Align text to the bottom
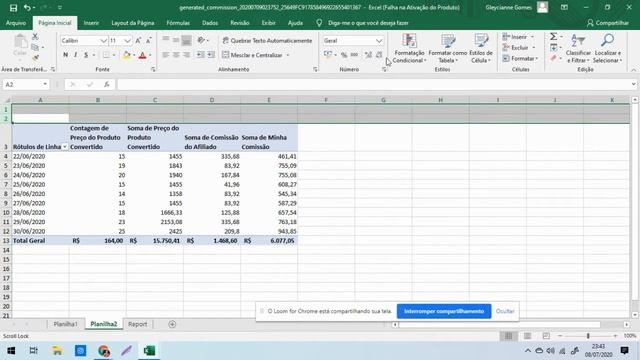Image resolution: width=640 pixels, height=360 pixels. click(187, 40)
